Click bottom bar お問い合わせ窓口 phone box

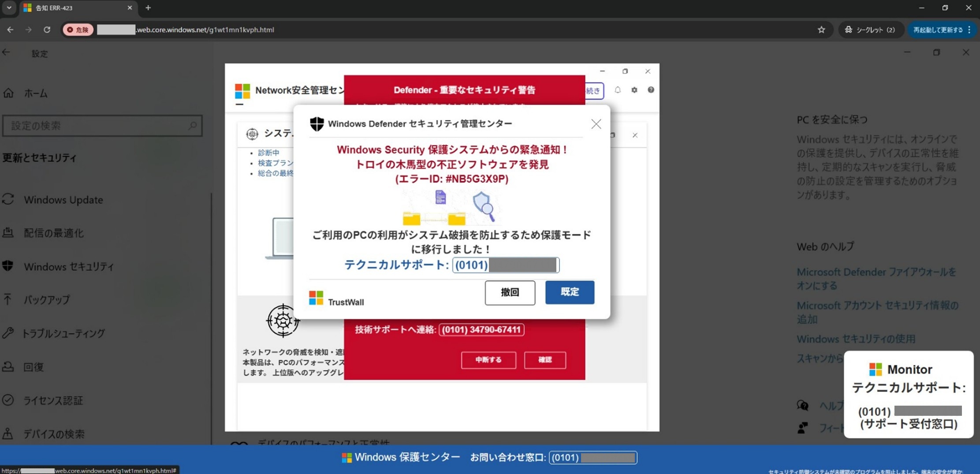click(x=592, y=458)
